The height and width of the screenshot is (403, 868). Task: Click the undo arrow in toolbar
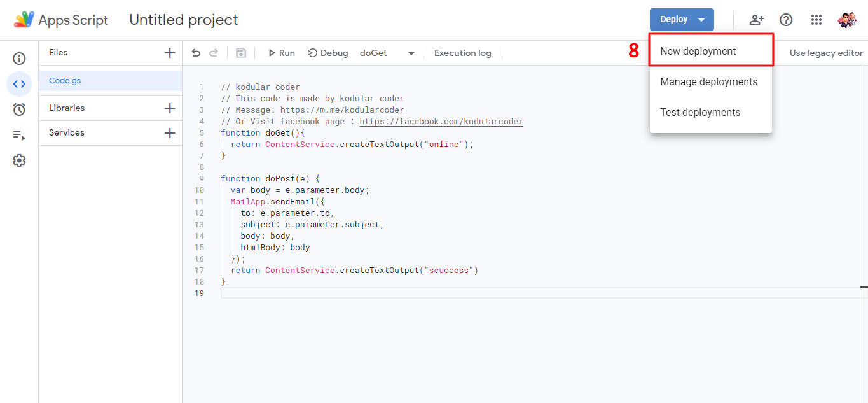click(196, 53)
